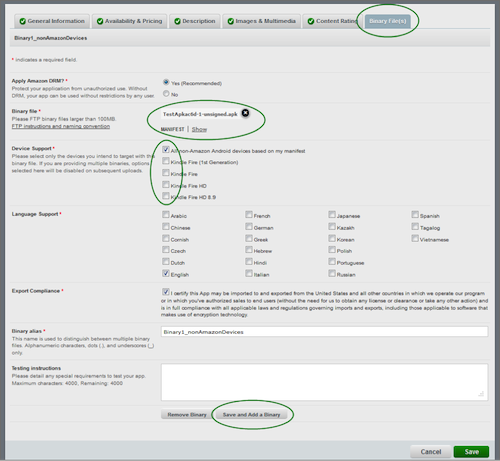This screenshot has height=461, width=500.
Task: Click the checkmark icon on Content Rating tab
Action: tap(311, 21)
